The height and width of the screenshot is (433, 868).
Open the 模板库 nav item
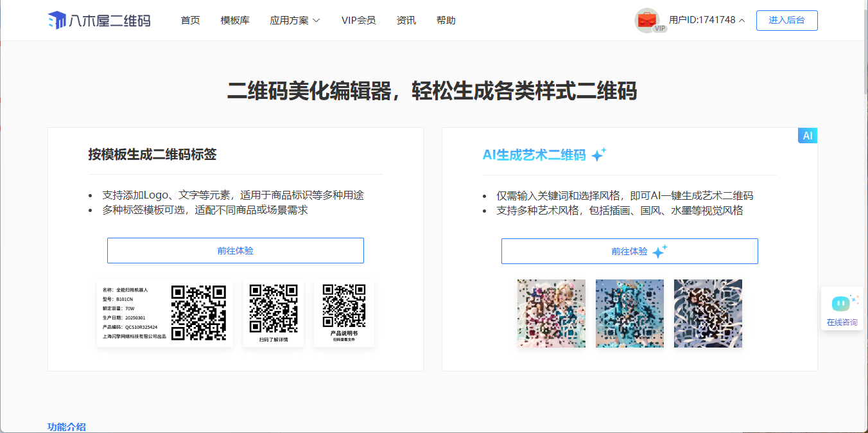coord(235,21)
